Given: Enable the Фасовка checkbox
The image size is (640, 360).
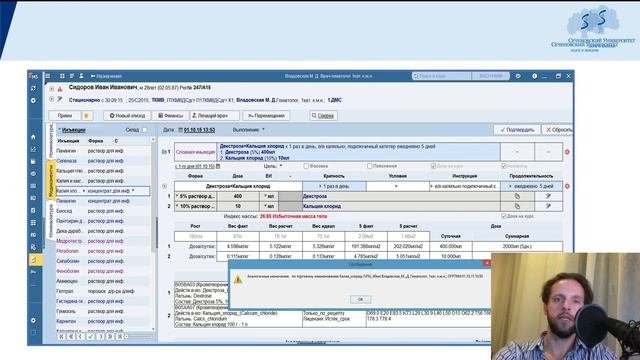Looking at the screenshot, I should click(x=306, y=166).
